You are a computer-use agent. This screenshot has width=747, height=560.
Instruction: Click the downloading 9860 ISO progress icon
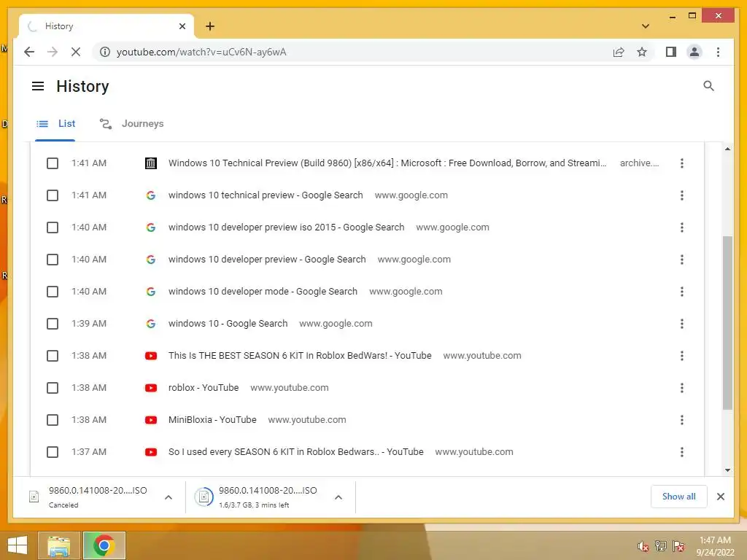tap(204, 497)
